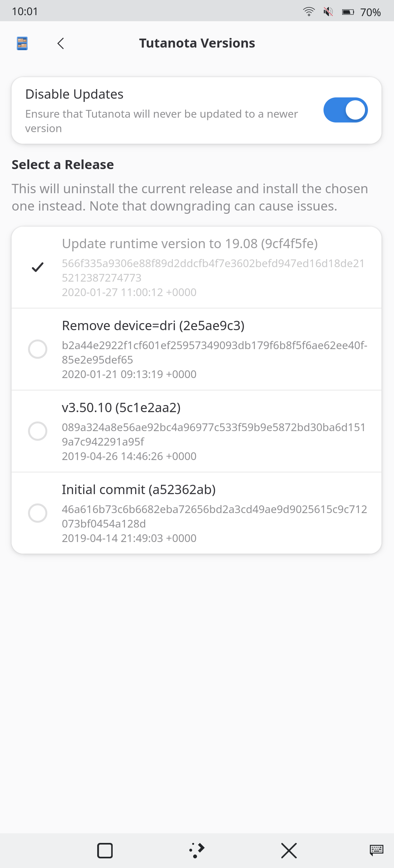Click the app archive icon in header
The height and width of the screenshot is (868, 394).
[x=22, y=43]
